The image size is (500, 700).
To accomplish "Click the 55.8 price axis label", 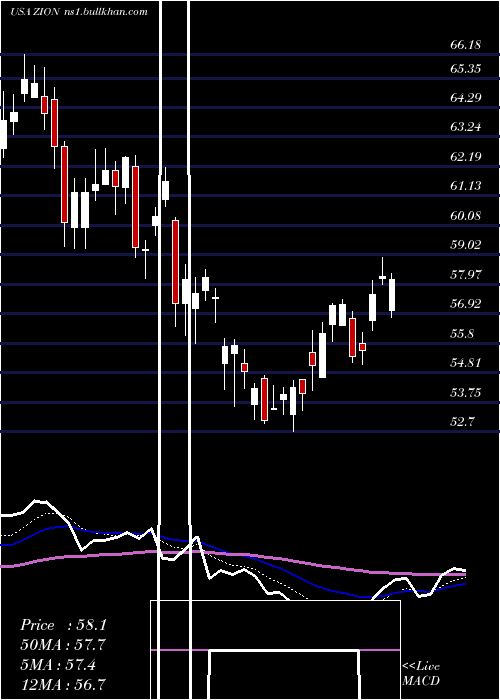I will [x=463, y=334].
